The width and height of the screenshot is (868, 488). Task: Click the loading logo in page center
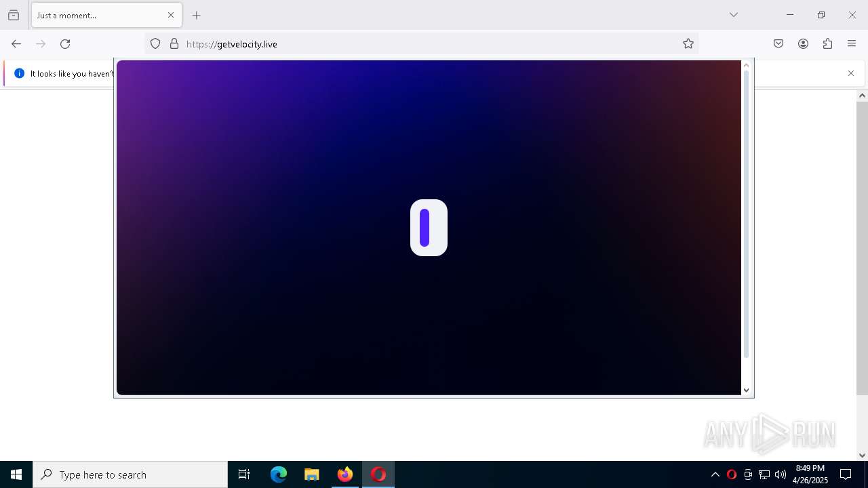point(429,228)
